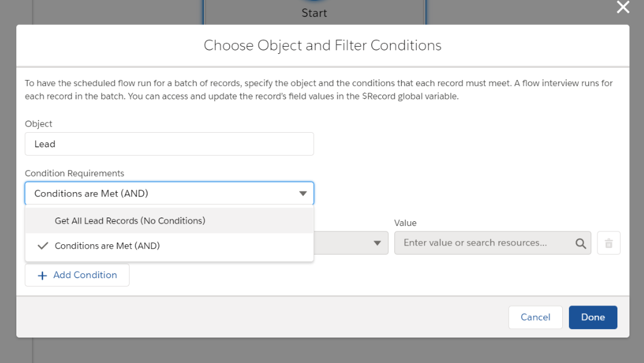Click the Condition Requirements label
This screenshot has width=644, height=363.
click(75, 173)
